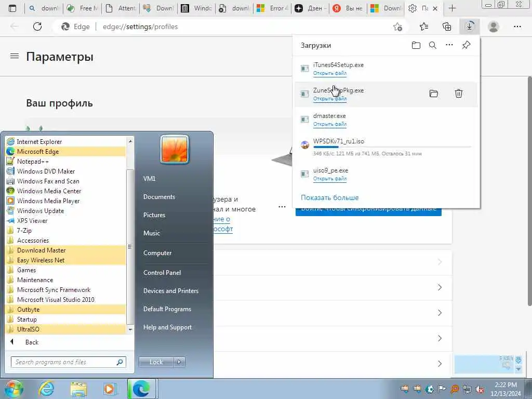Screen dimensions: 532x399
Task: Open uiso9_pe.exe file link
Action: click(x=330, y=179)
